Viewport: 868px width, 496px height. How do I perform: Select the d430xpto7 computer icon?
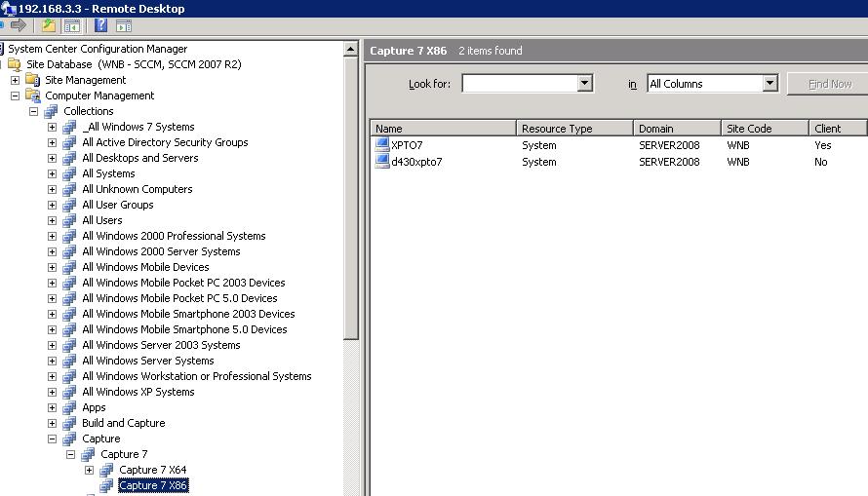click(382, 162)
